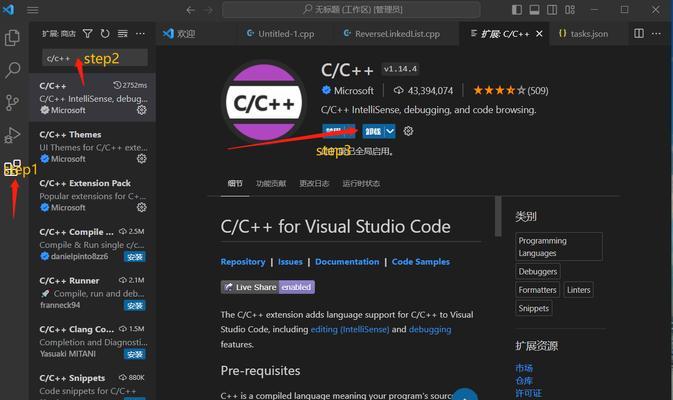Open the Marketplace resource link

(x=524, y=368)
